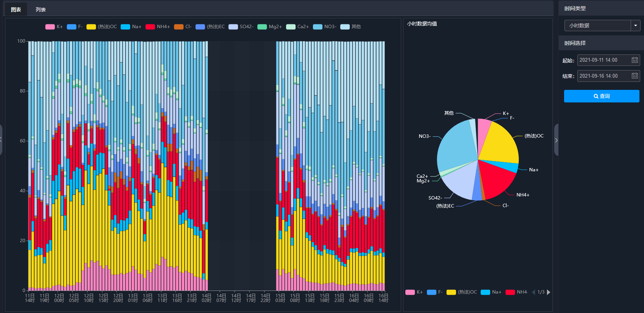Click the time type dropdown arrow
The width and height of the screenshot is (644, 313).
[636, 26]
